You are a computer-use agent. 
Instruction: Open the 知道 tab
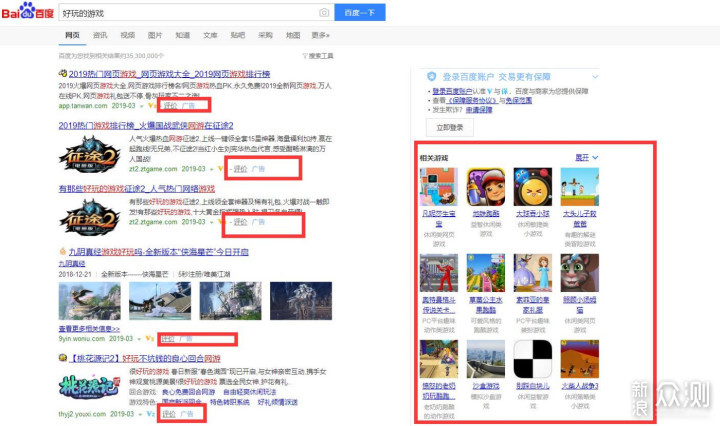[182, 35]
